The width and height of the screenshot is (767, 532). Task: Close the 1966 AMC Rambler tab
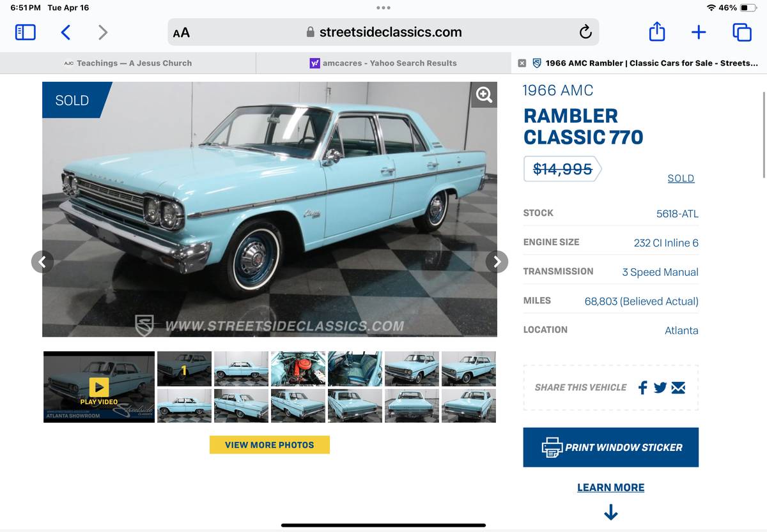(522, 63)
